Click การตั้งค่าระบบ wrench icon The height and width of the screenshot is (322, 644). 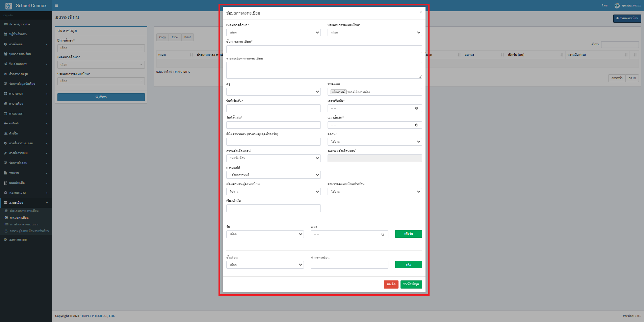point(5,153)
